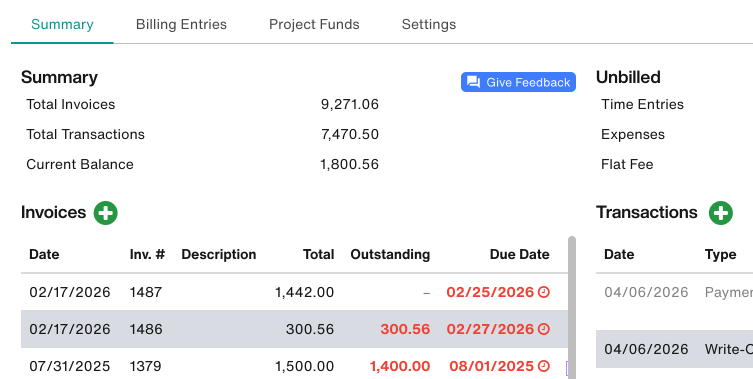Click the due date 02/27/2026

click(490, 329)
